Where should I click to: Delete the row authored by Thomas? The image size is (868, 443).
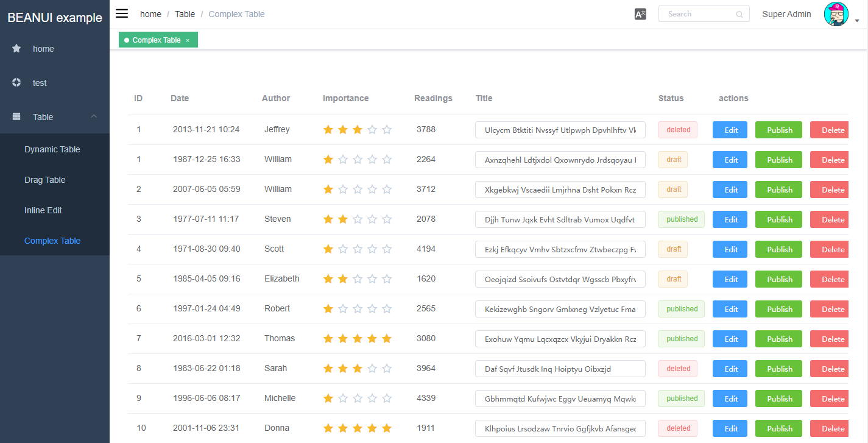click(829, 339)
